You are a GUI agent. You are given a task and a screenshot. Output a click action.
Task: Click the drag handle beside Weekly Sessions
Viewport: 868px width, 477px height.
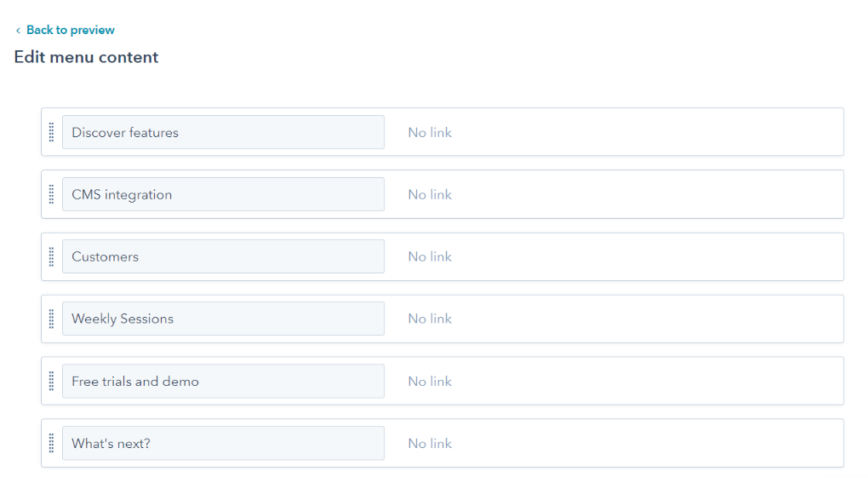pyautogui.click(x=51, y=319)
